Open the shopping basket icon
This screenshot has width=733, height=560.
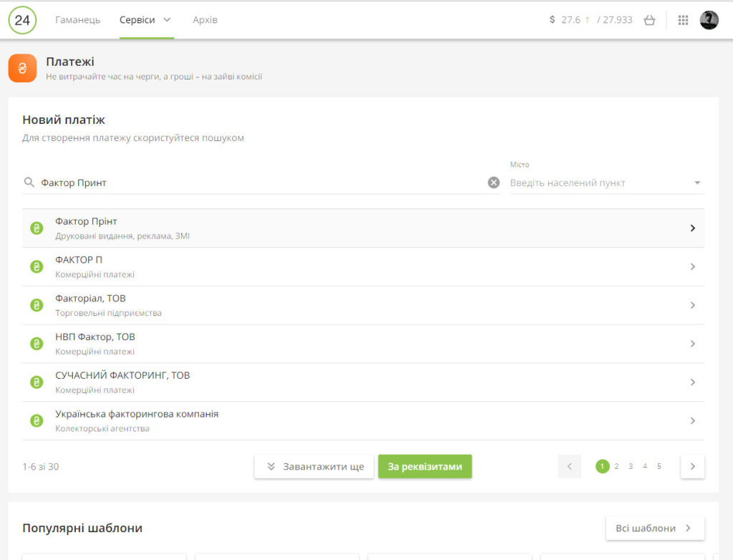point(649,20)
